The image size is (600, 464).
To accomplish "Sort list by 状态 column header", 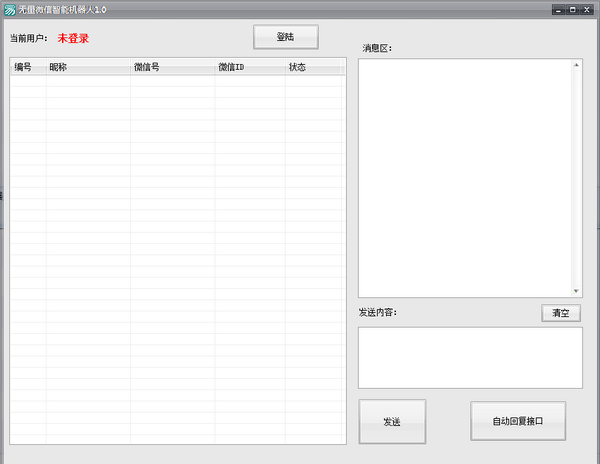I will tap(313, 67).
